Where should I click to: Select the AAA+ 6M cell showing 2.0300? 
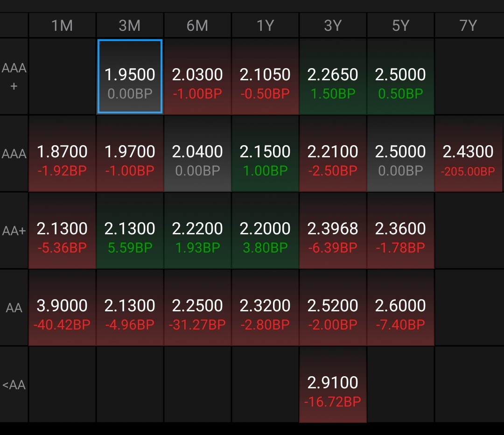pyautogui.click(x=197, y=77)
